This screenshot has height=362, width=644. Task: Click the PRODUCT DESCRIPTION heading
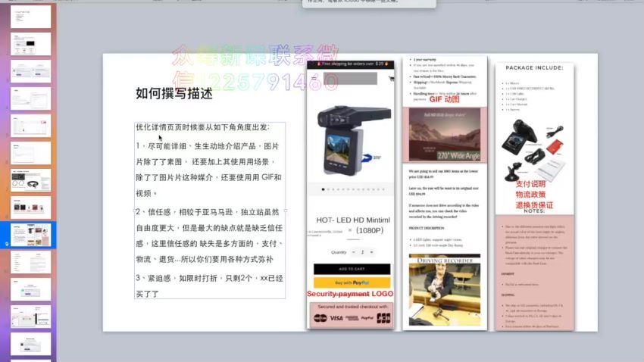[x=427, y=228]
